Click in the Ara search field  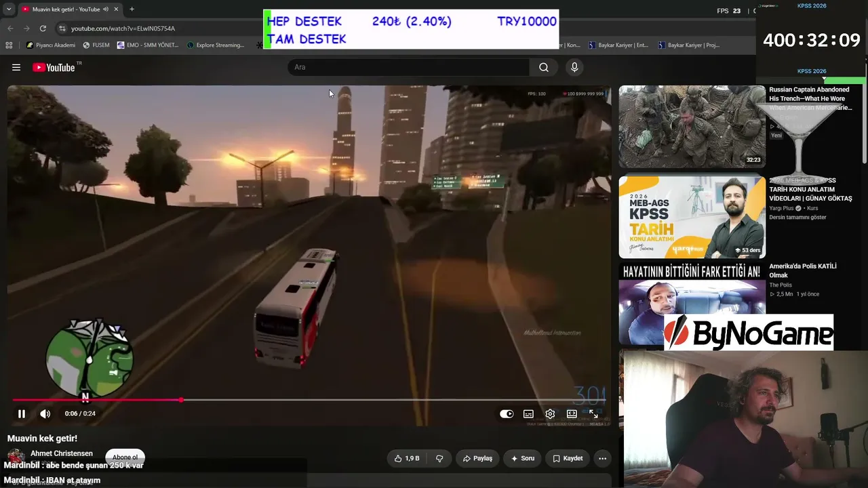408,67
